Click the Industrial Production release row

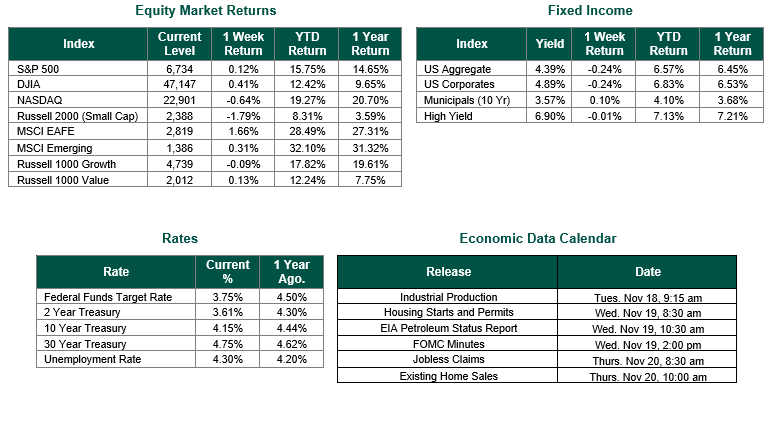[448, 297]
